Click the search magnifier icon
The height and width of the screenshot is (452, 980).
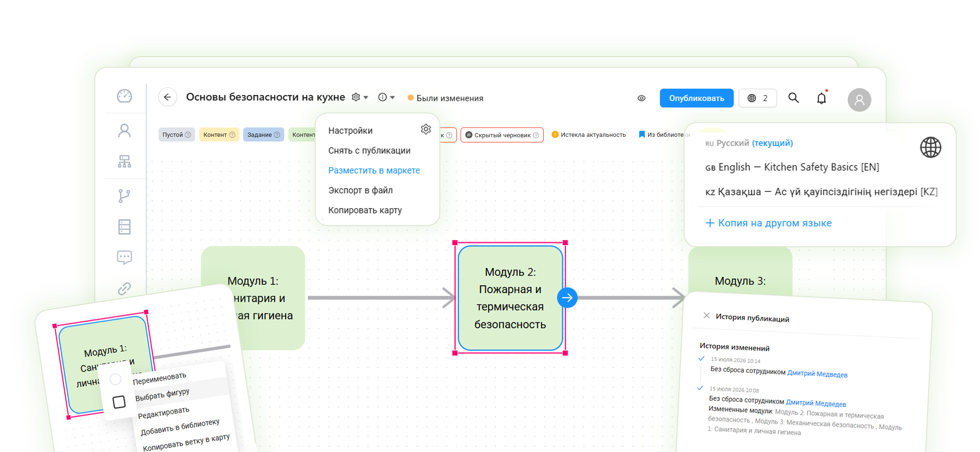click(793, 98)
